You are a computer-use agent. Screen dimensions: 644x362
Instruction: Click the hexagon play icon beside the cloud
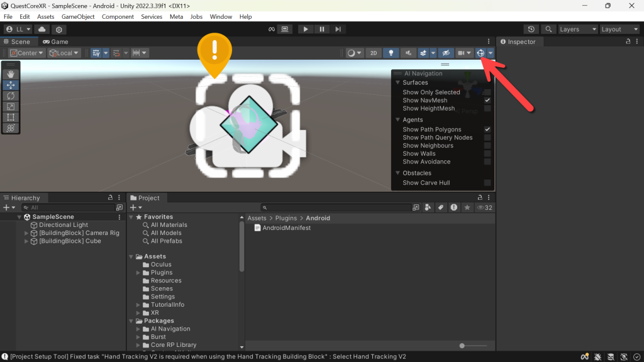58,29
